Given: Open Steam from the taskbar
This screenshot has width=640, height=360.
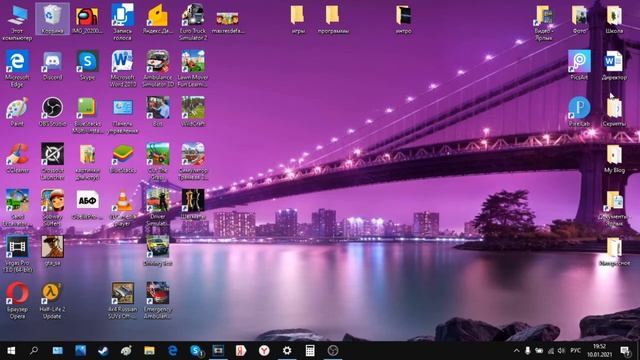Looking at the screenshot, I should click(x=103, y=351).
